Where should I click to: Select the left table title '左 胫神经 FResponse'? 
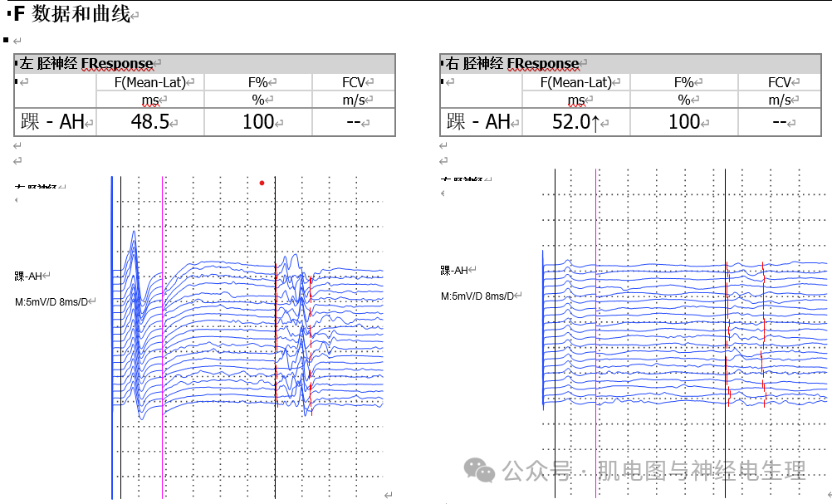click(86, 64)
